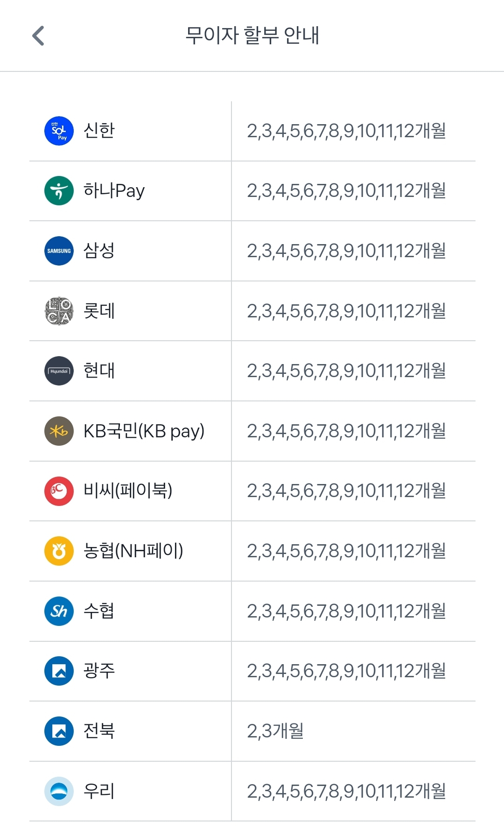Viewport: 504px width, 828px height.
Task: Tap the Sh 수협 logo icon
Action: tap(59, 611)
